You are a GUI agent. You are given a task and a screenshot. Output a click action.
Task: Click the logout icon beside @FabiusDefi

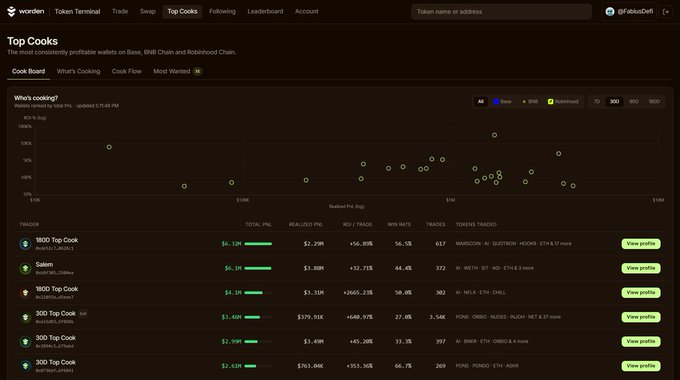(666, 12)
